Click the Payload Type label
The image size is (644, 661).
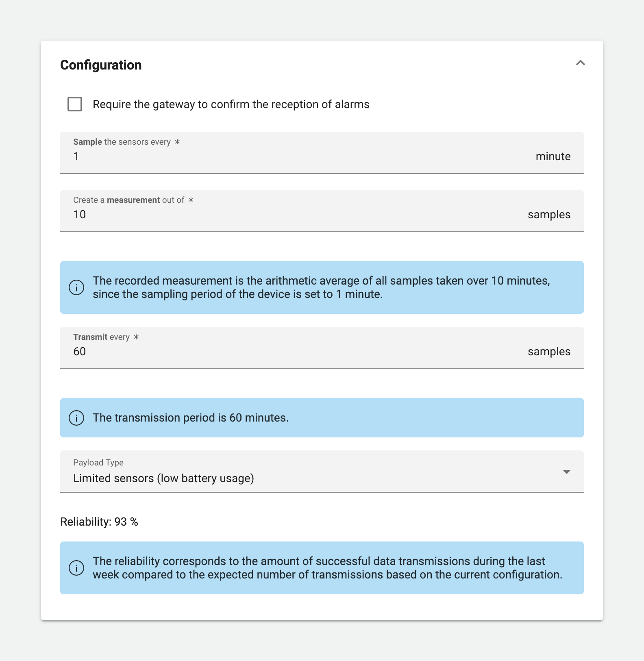coord(98,463)
